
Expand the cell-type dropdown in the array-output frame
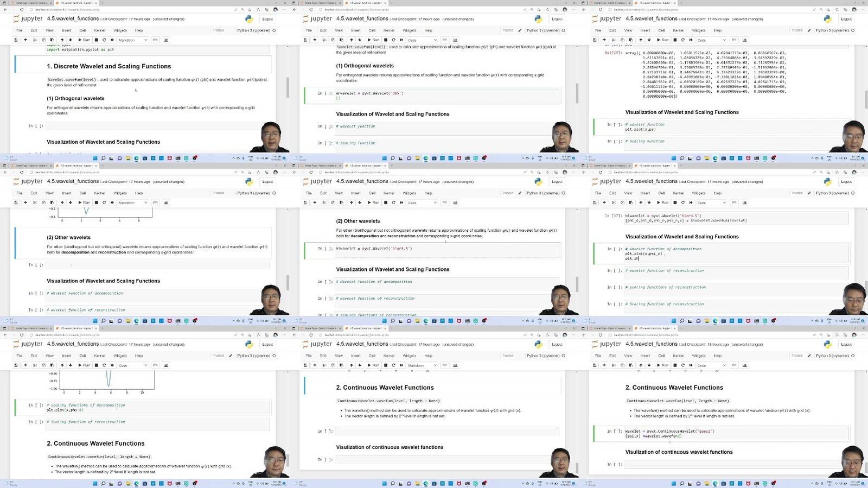(x=711, y=40)
